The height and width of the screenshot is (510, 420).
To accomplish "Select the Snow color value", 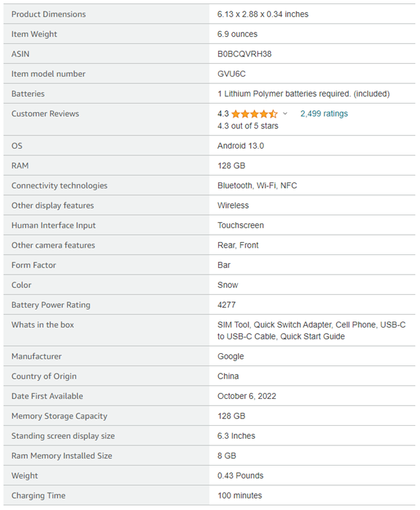I will (228, 285).
